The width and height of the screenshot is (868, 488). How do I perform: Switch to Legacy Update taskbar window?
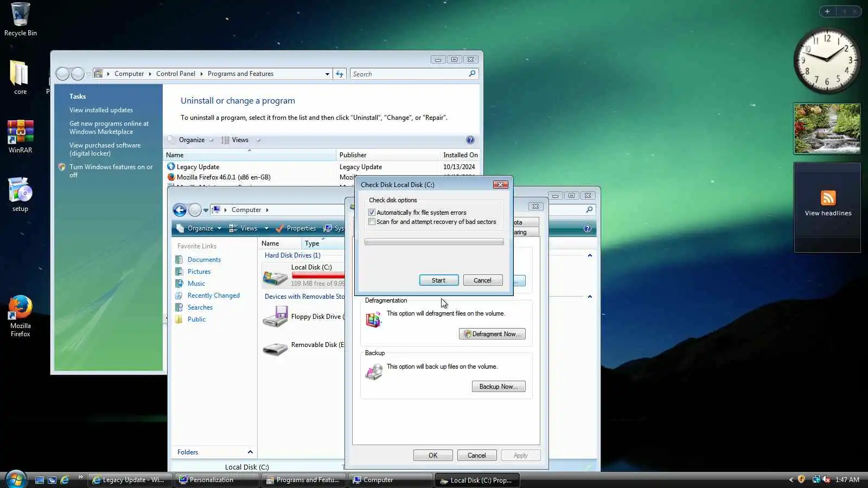point(130,480)
